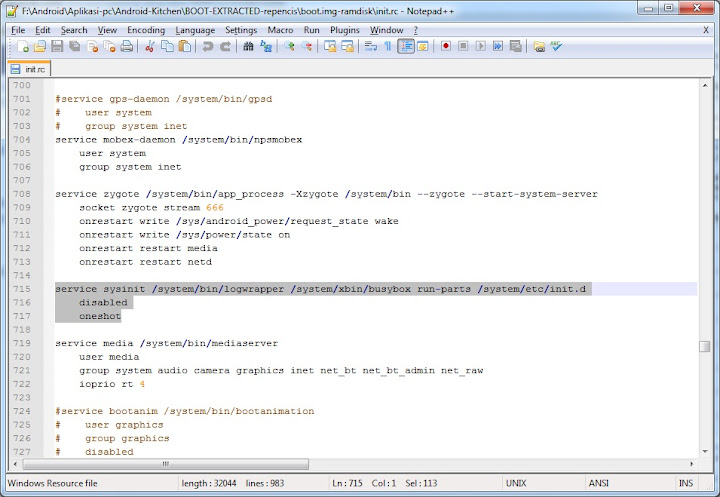Start macro recording with red record icon
Viewport: 720px width, 497px height.
(x=447, y=47)
